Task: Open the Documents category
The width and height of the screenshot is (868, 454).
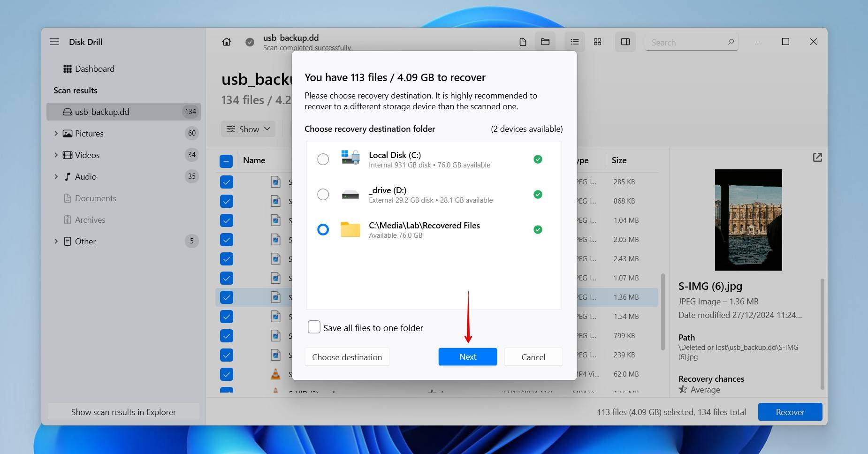Action: pyautogui.click(x=95, y=198)
